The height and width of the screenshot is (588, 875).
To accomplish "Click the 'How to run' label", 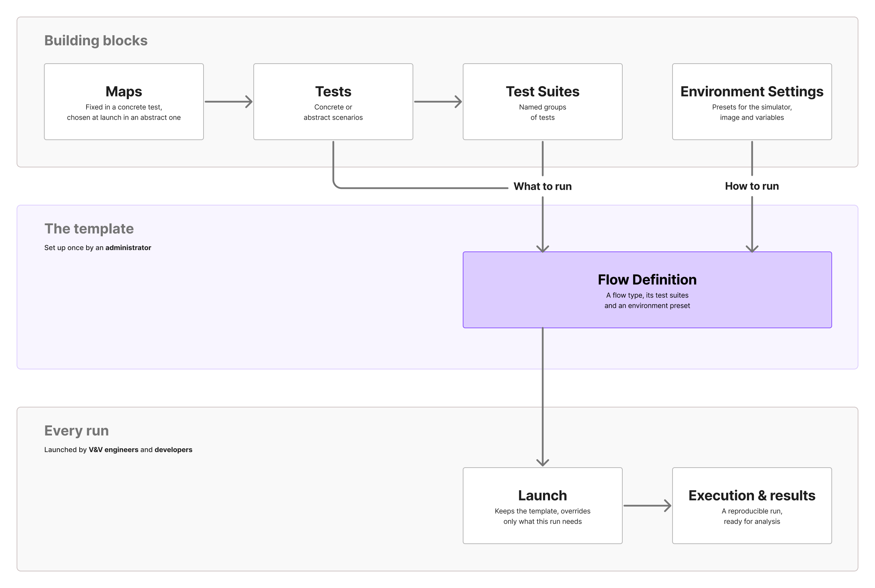I will (x=752, y=186).
